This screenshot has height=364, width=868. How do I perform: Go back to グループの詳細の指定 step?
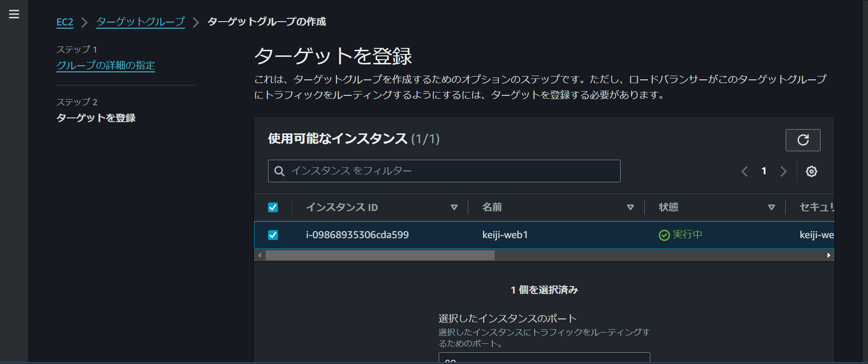click(106, 65)
